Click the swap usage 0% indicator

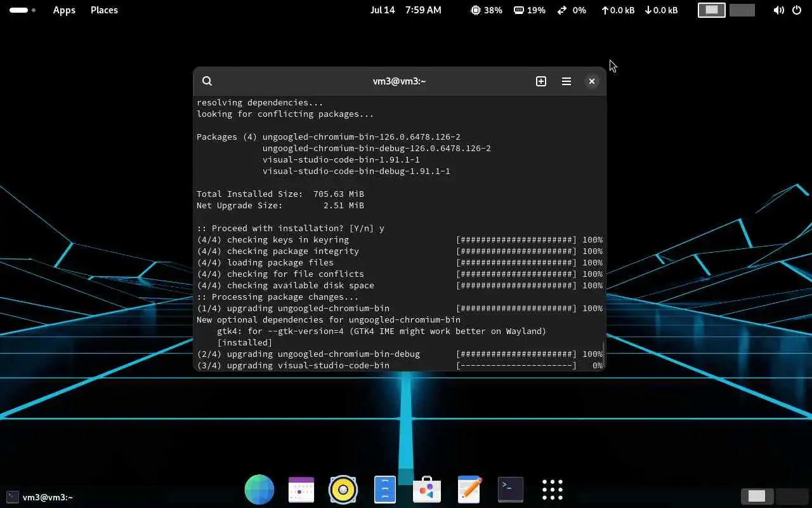[x=572, y=10]
